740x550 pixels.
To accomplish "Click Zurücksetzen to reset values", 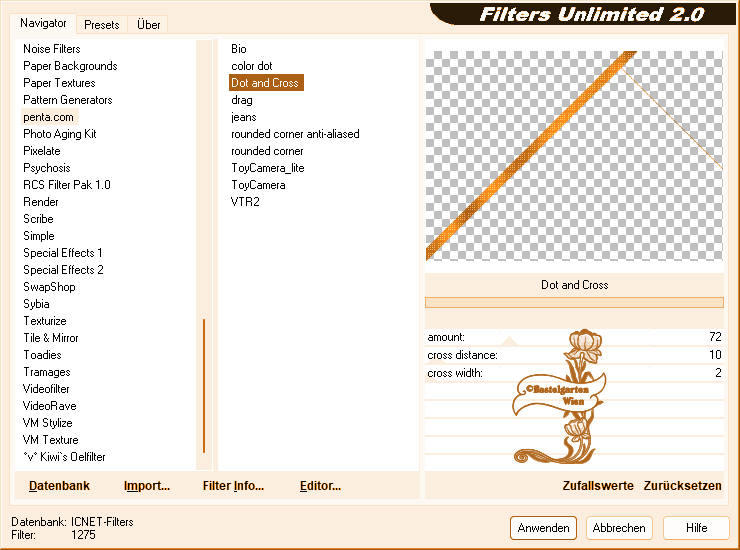I will pyautogui.click(x=682, y=486).
